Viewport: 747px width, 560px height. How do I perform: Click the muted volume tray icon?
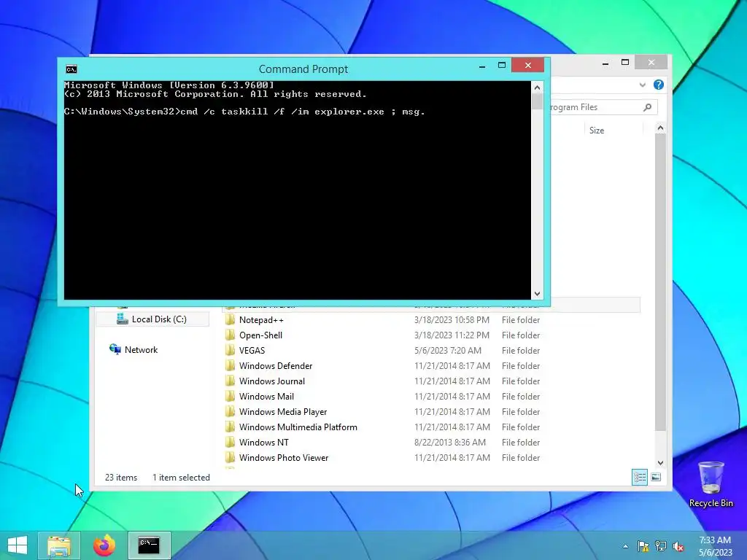pyautogui.click(x=678, y=546)
